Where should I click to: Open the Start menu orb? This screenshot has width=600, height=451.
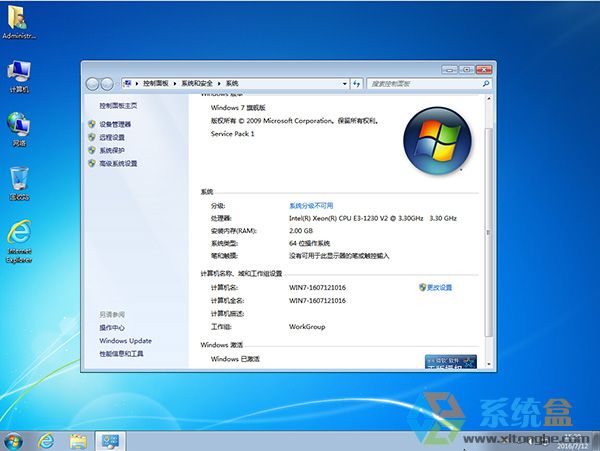click(13, 441)
